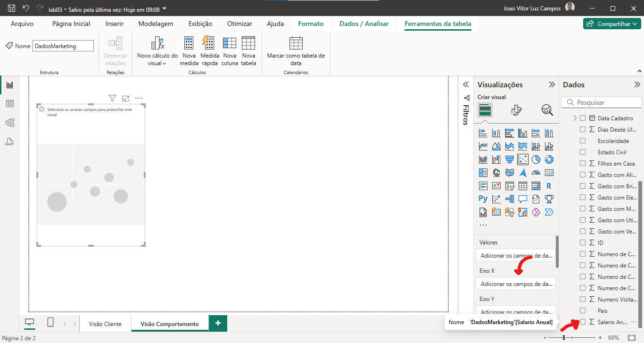644x343 pixels.
Task: Select the Python visual
Action: tap(483, 199)
